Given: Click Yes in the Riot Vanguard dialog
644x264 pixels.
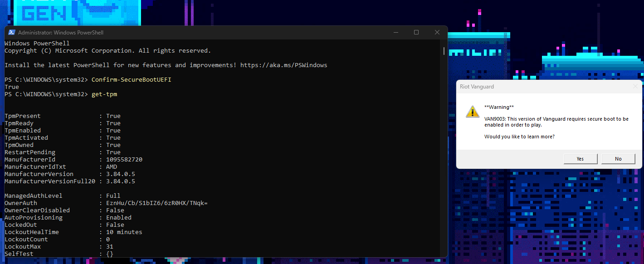Looking at the screenshot, I should (x=580, y=159).
